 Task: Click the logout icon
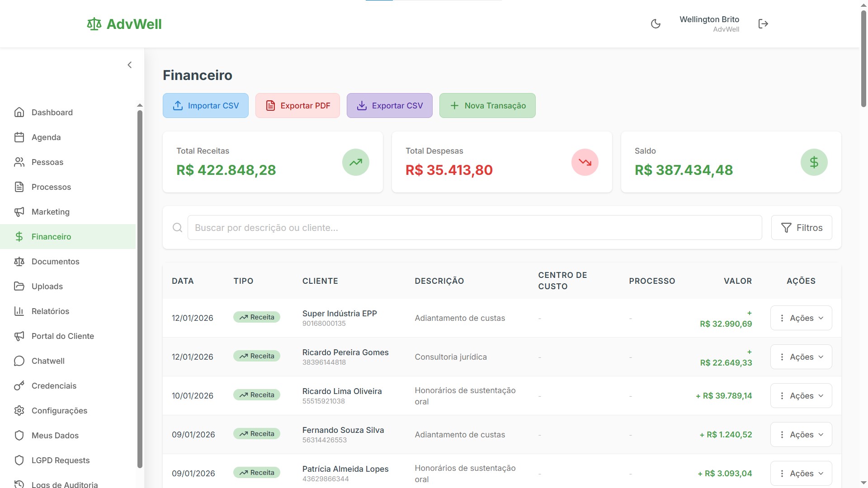coord(763,23)
